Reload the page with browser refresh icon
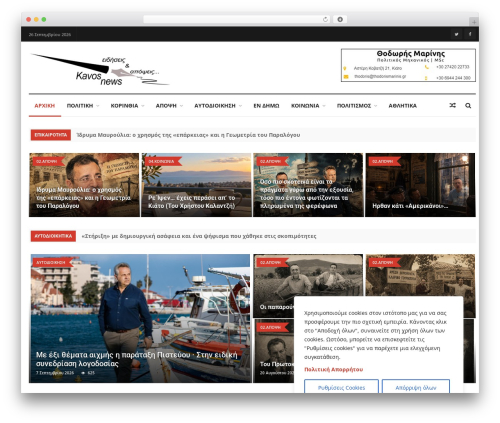 pyautogui.click(x=325, y=19)
